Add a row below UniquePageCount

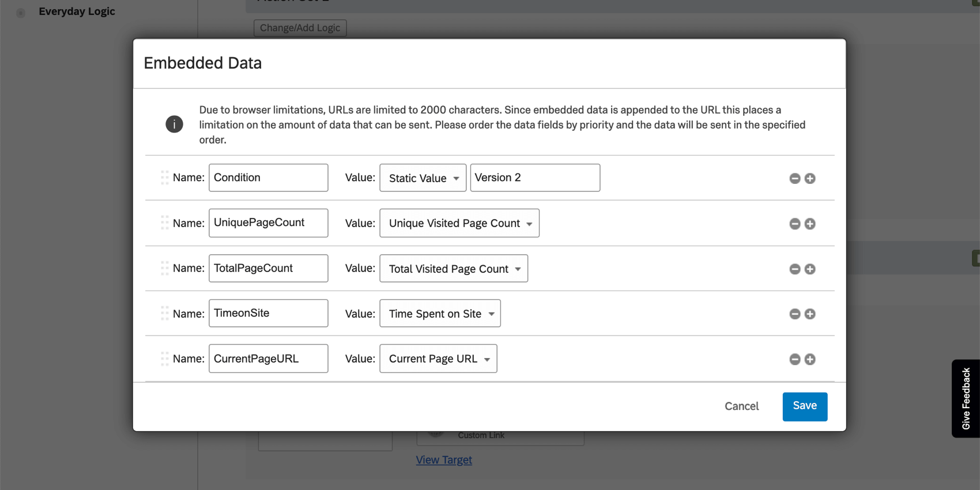(810, 224)
